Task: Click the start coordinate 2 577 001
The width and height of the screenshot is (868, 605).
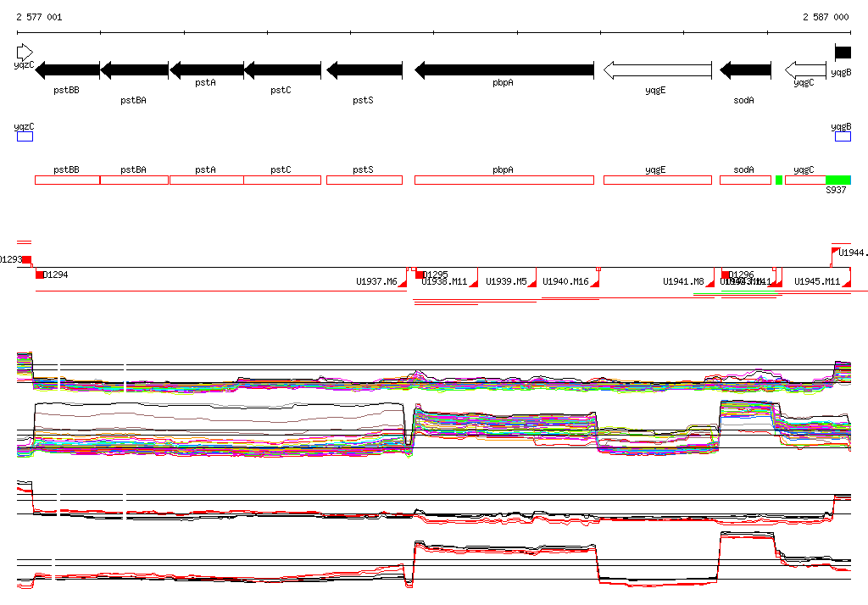Action: coord(39,17)
